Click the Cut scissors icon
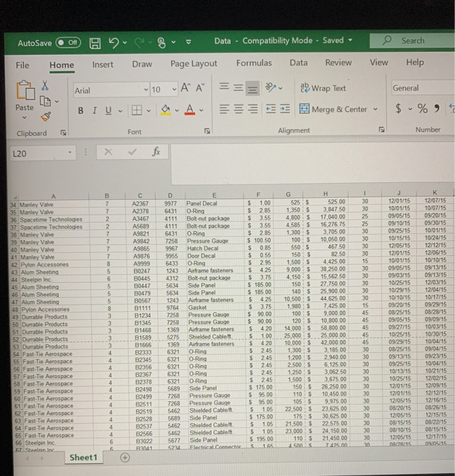The height and width of the screenshot is (476, 455). [45, 86]
